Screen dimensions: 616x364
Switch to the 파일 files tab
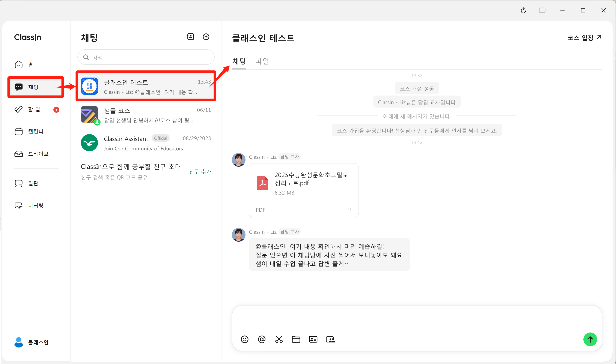point(262,61)
